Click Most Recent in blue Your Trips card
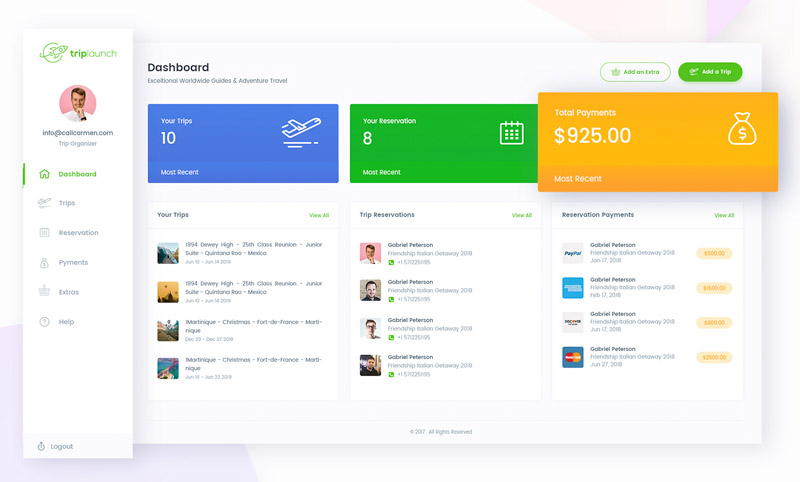 pyautogui.click(x=180, y=172)
